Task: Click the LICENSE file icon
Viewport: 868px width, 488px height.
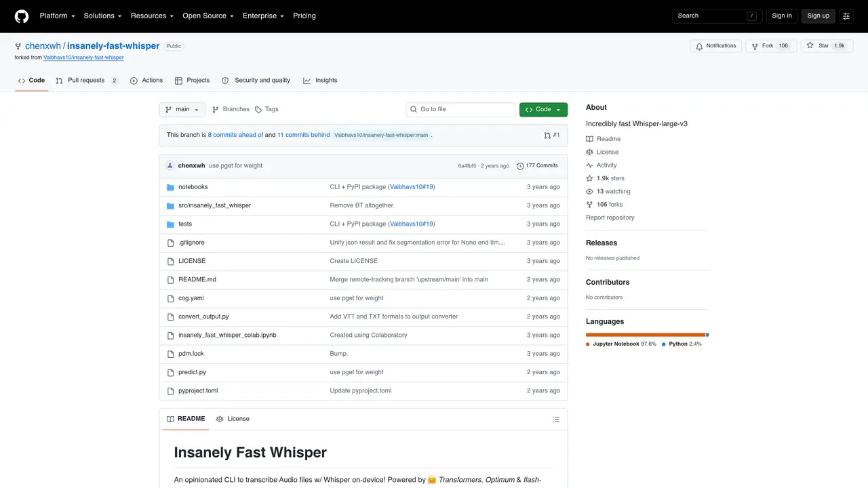Action: [171, 261]
